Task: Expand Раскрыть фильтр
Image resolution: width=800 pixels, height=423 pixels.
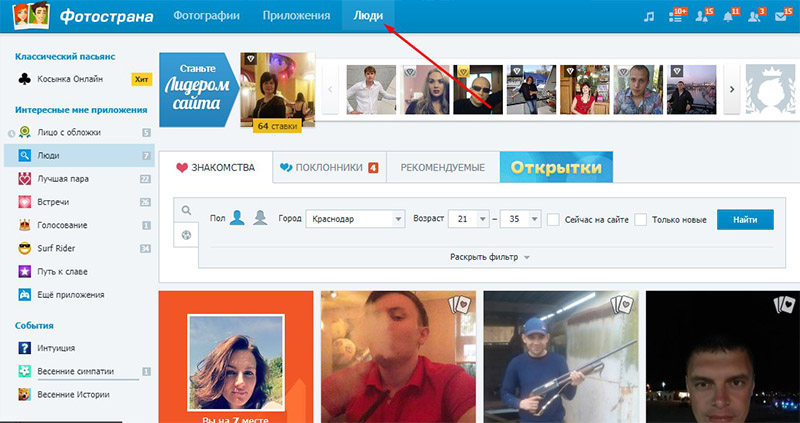Action: pyautogui.click(x=490, y=257)
